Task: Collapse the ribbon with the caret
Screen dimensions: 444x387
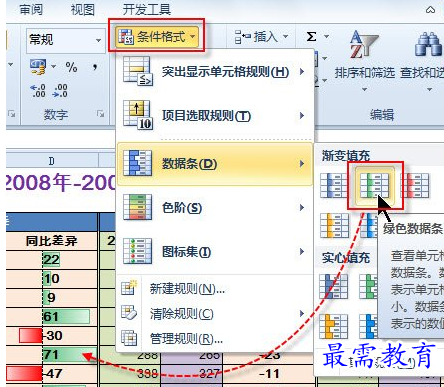Action: click(x=430, y=10)
